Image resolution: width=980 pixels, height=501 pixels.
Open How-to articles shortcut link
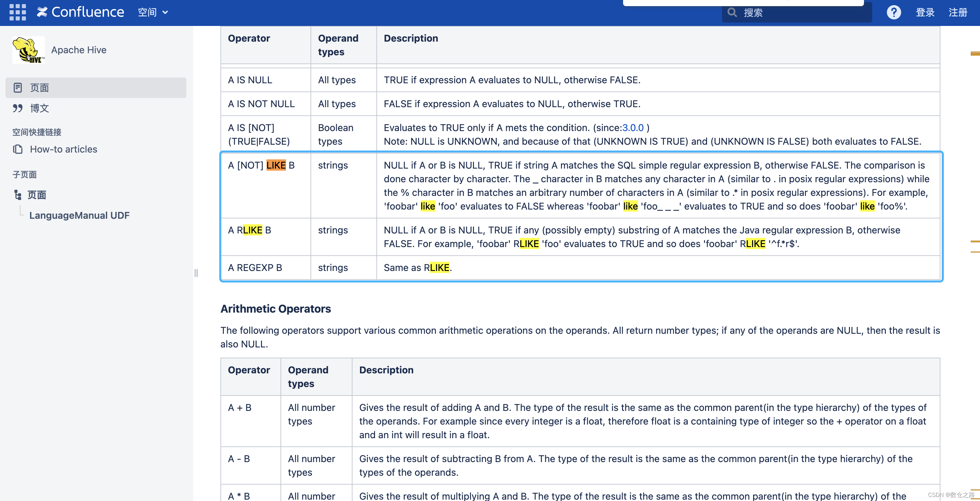(x=63, y=149)
